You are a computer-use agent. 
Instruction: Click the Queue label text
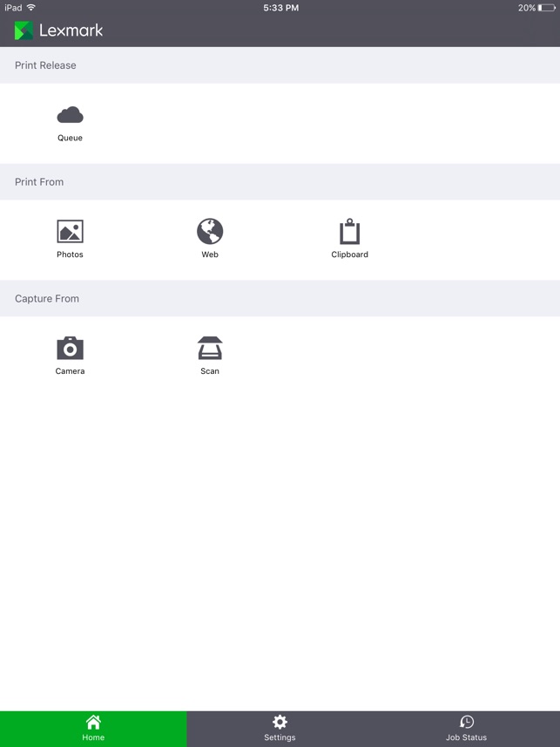click(70, 138)
